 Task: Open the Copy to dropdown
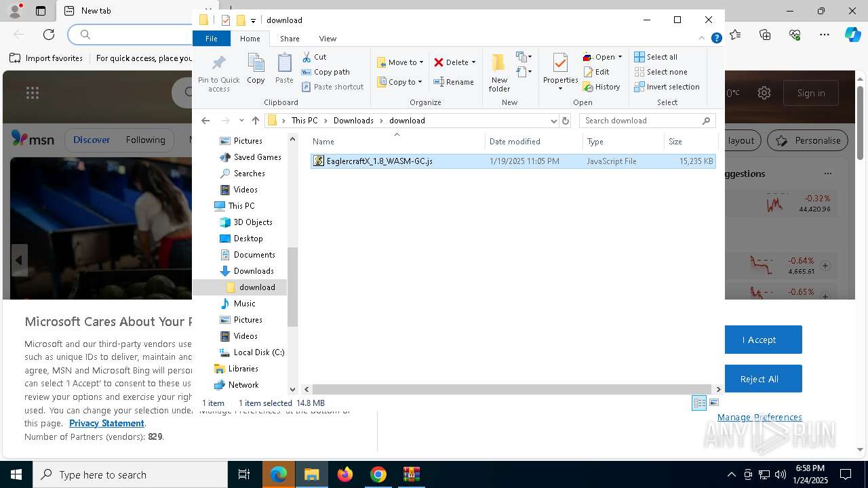coord(399,82)
